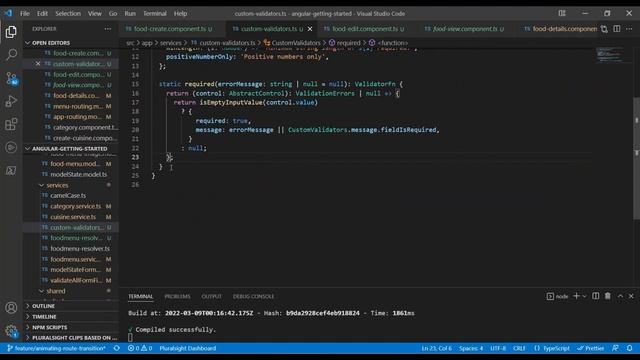This screenshot has width=640, height=360.
Task: Click Ln 23, Col 6 position indicator
Action: (x=436, y=348)
